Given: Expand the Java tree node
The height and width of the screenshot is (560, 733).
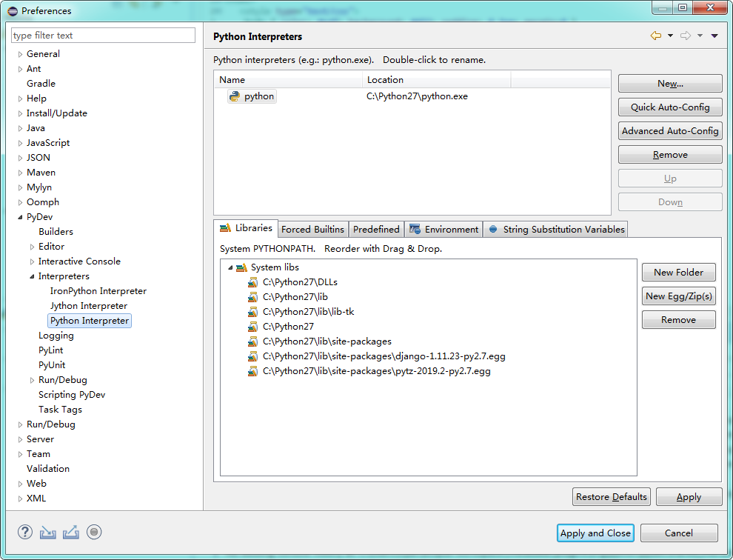Looking at the screenshot, I should point(20,128).
